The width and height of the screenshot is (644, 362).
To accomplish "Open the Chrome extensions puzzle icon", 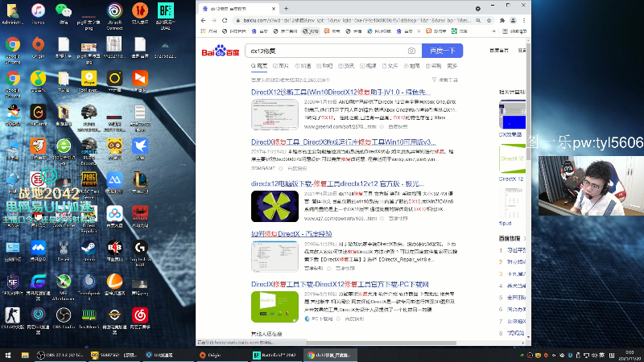I will point(502,20).
